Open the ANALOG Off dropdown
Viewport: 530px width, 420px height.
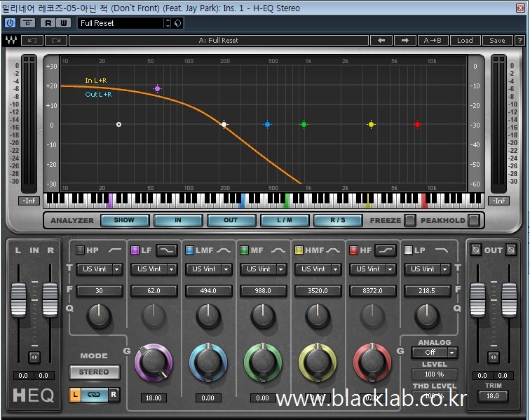[x=435, y=353]
